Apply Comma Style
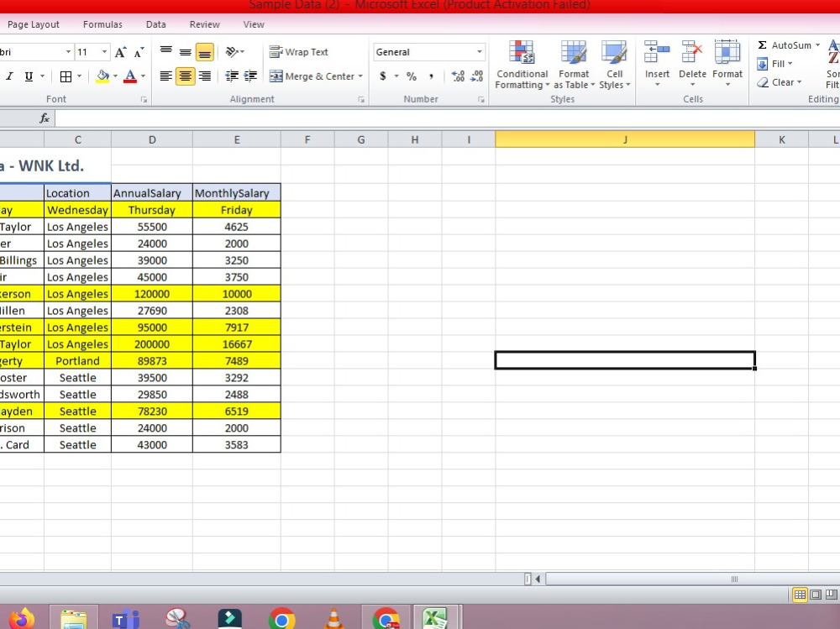 click(431, 76)
